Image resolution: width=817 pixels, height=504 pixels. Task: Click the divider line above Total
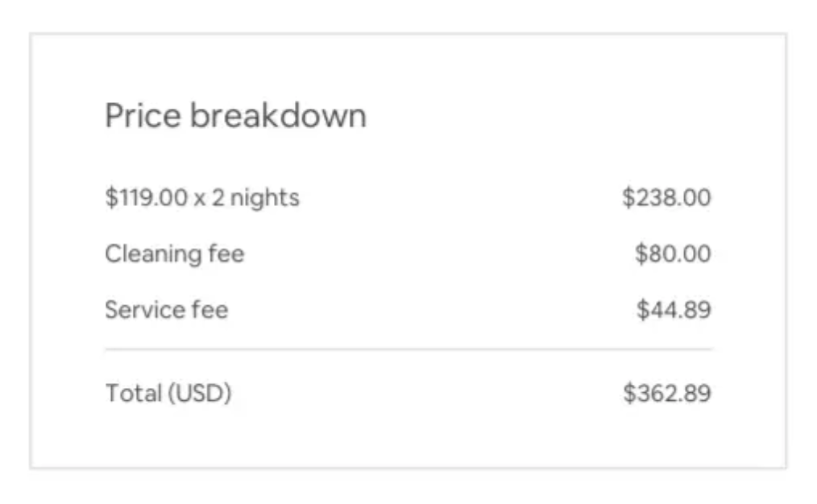pyautogui.click(x=408, y=349)
